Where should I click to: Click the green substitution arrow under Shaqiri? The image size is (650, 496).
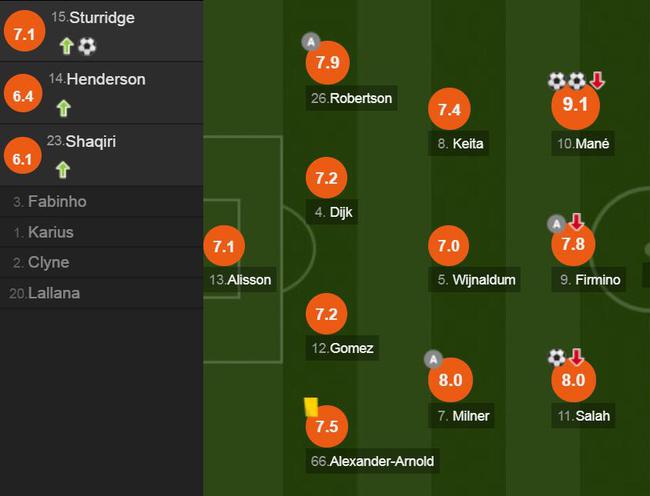tap(63, 170)
